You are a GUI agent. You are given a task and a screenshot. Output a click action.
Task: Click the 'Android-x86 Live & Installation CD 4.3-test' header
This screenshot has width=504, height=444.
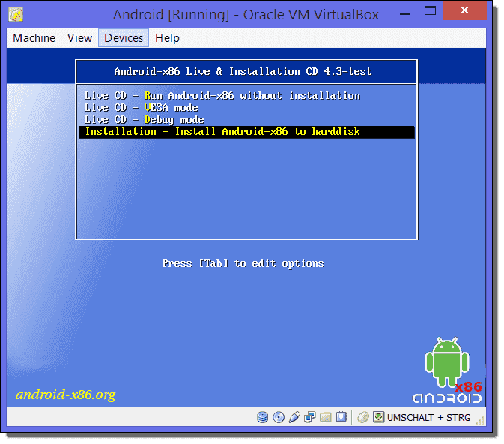coord(243,71)
